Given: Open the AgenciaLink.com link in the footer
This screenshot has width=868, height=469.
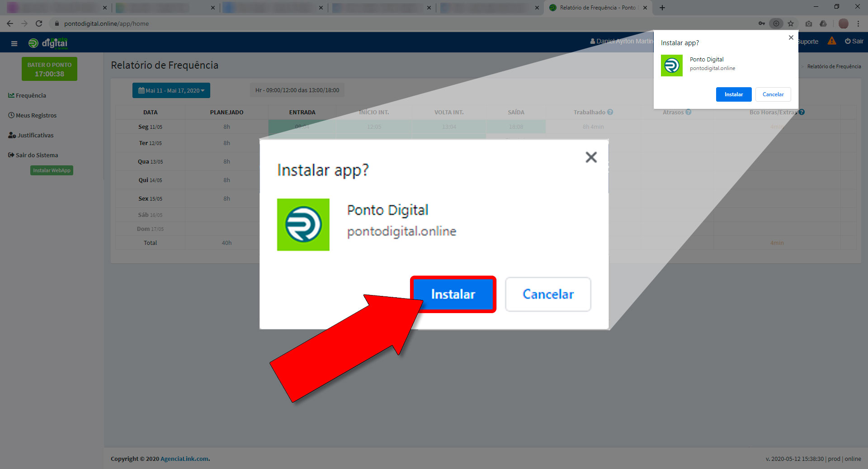Looking at the screenshot, I should pos(184,459).
